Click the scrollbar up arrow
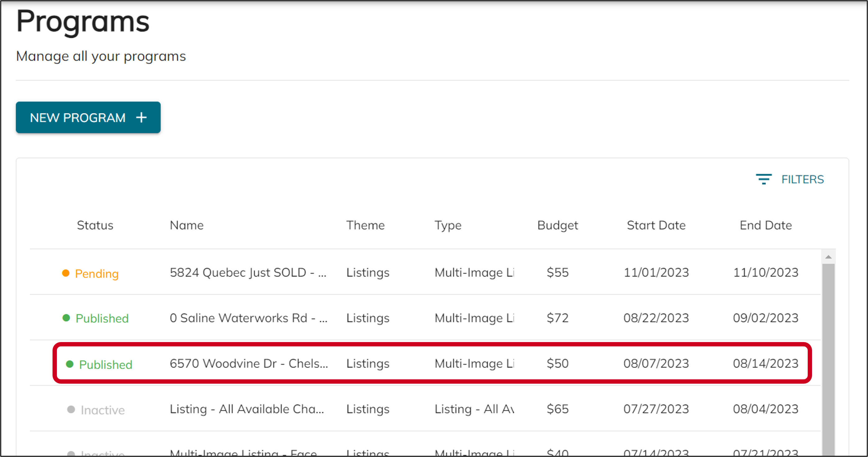Viewport: 868px width, 457px height. click(x=828, y=257)
